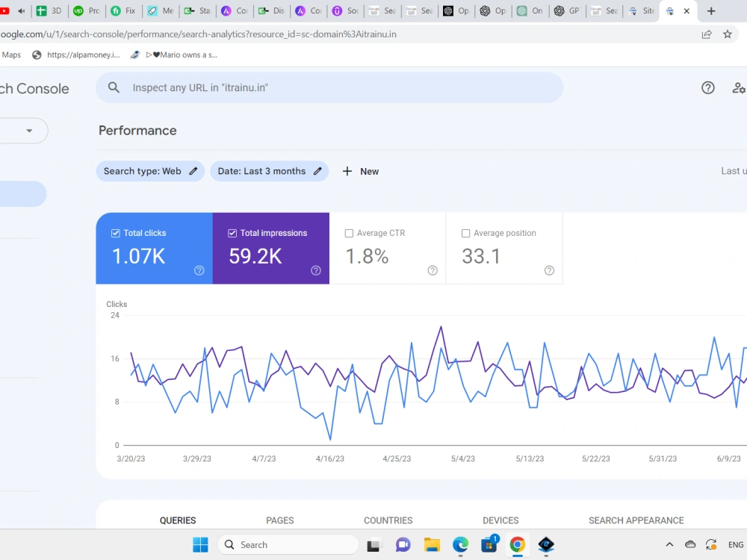Open File Explorer from taskbar
This screenshot has width=747, height=560.
432,544
